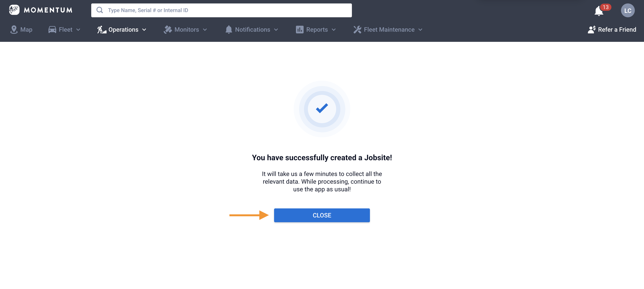Image resolution: width=644 pixels, height=289 pixels.
Task: Click the Fleet car icon
Action: tap(52, 30)
